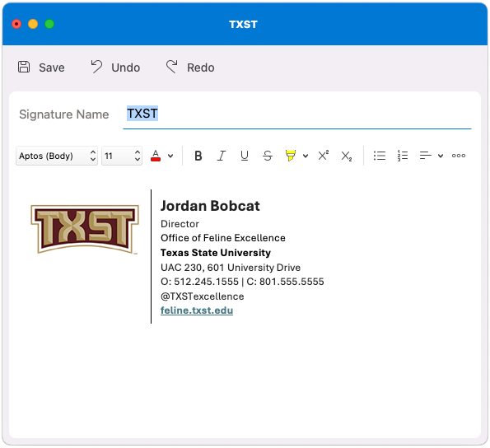Click the Redo arrow icon
This screenshot has width=490, height=448.
[x=171, y=67]
